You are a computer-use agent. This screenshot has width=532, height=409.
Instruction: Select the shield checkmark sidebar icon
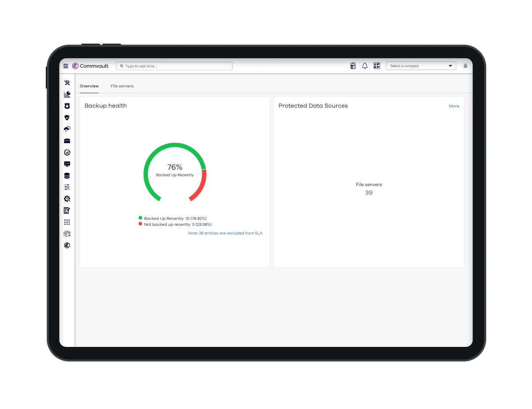click(x=67, y=118)
